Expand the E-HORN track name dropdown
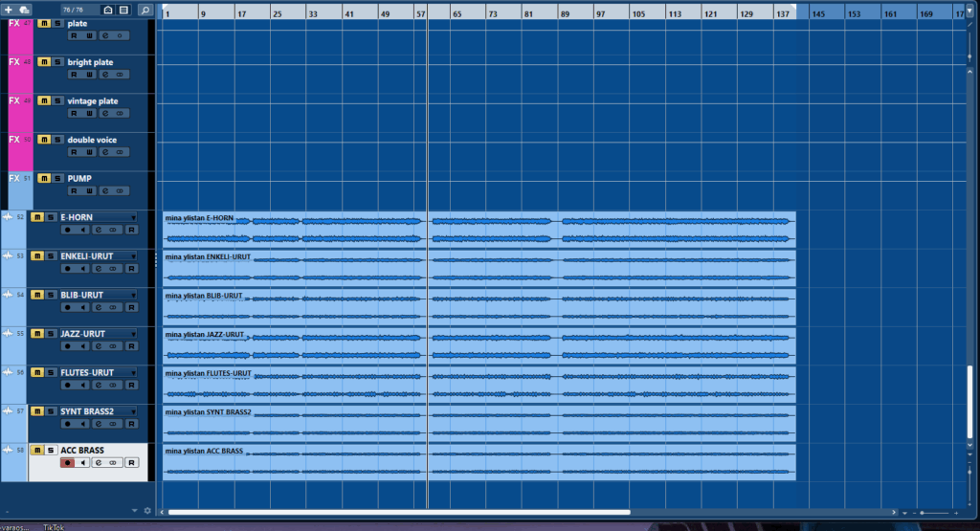Screen dimensions: 980x531 pos(133,217)
